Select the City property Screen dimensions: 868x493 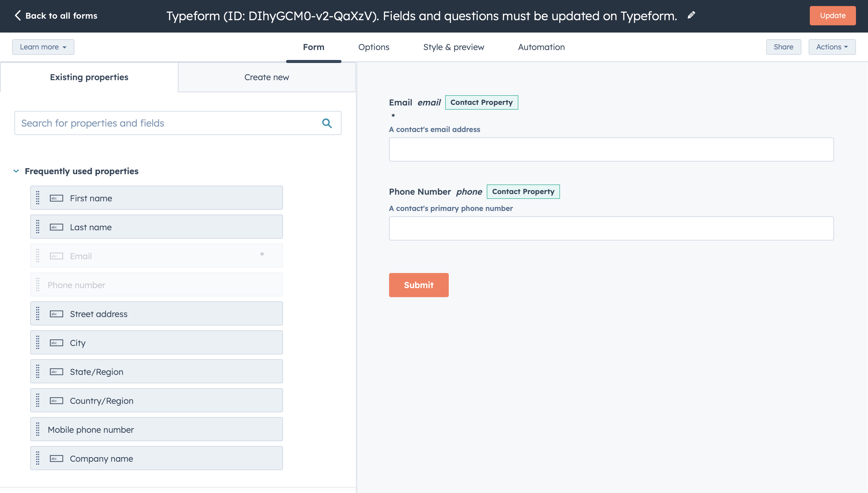156,342
